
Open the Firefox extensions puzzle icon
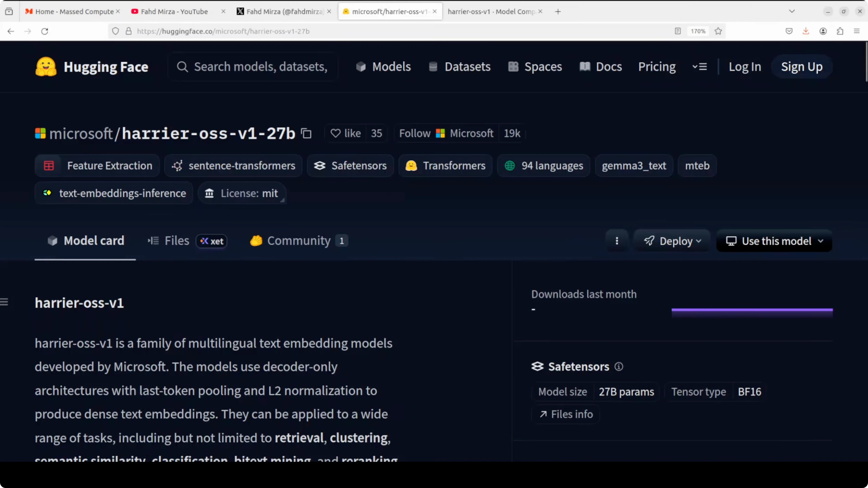840,31
